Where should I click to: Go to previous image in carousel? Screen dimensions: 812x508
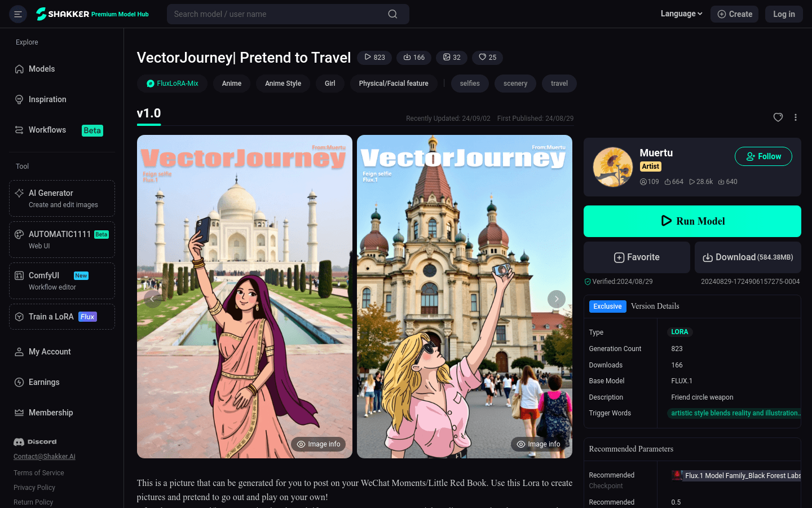pyautogui.click(x=153, y=299)
